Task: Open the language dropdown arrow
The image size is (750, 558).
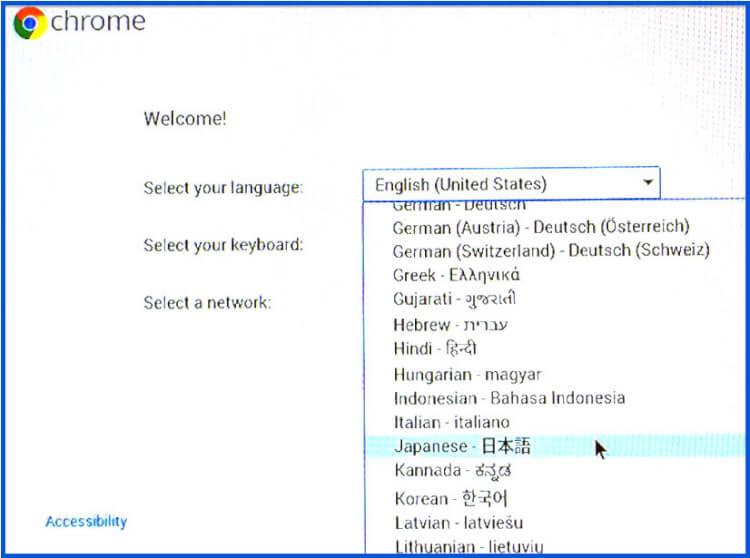Action: coord(648,183)
